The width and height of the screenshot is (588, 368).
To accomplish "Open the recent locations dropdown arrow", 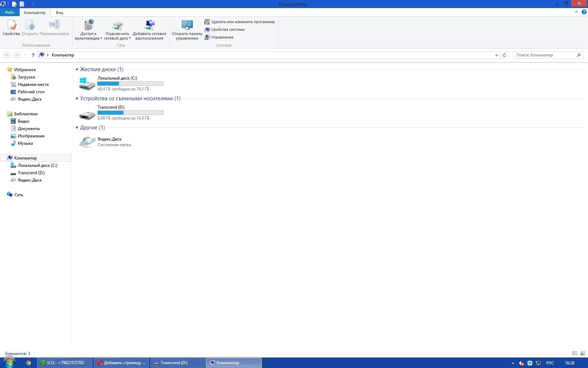I will pyautogui.click(x=25, y=55).
